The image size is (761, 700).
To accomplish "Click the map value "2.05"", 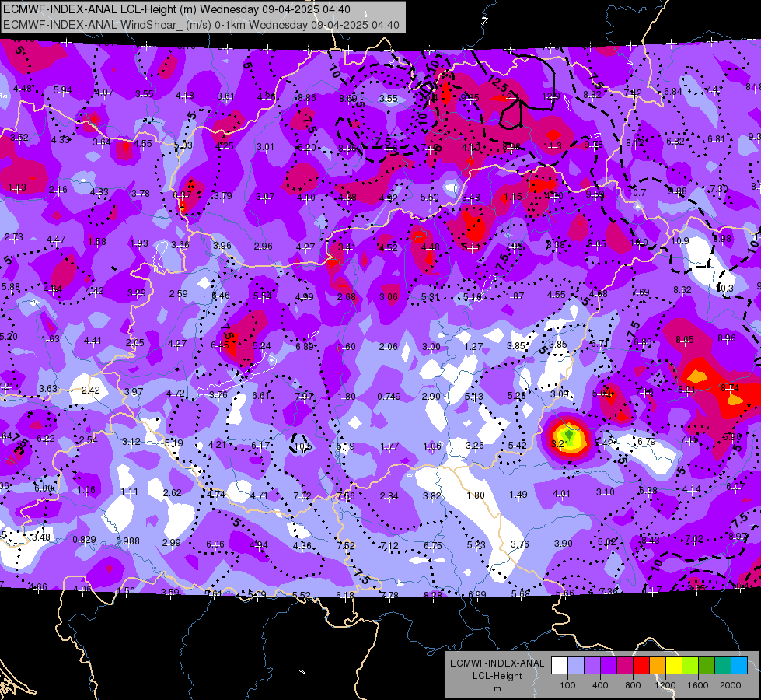I will 135,342.
